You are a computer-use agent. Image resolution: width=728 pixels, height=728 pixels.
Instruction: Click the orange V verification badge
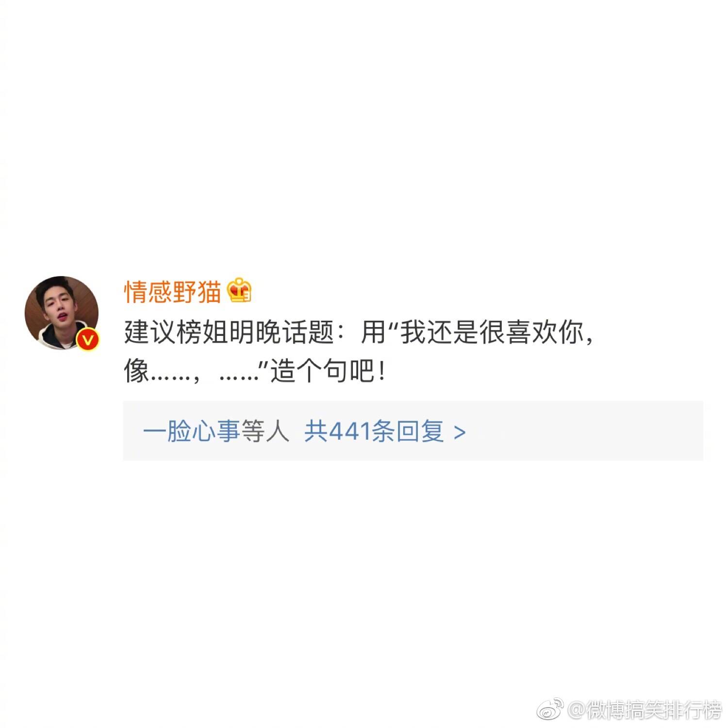[x=87, y=340]
